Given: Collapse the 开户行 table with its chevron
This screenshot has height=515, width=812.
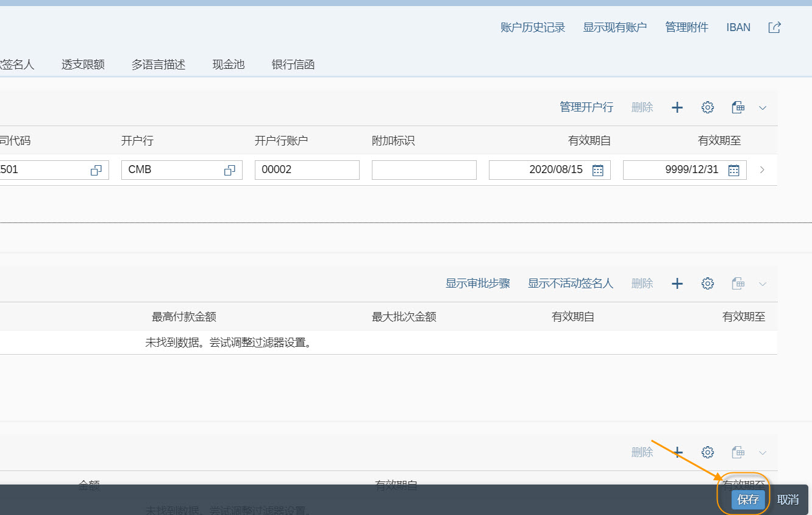Looking at the screenshot, I should [x=763, y=107].
